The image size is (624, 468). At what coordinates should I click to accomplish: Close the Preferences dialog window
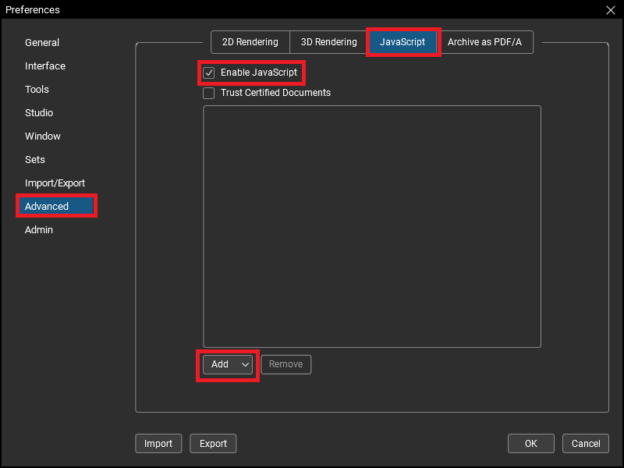pyautogui.click(x=610, y=10)
